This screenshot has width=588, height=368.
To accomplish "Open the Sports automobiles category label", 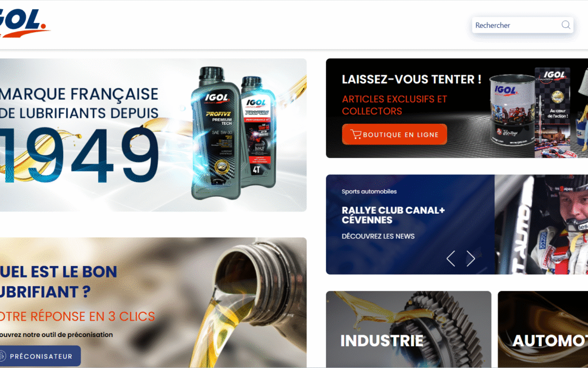I will click(x=369, y=191).
